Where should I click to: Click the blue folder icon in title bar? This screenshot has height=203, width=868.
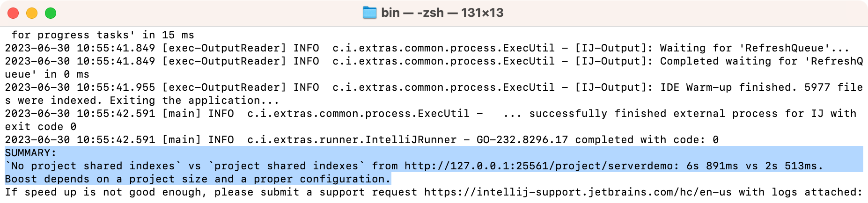point(370,13)
